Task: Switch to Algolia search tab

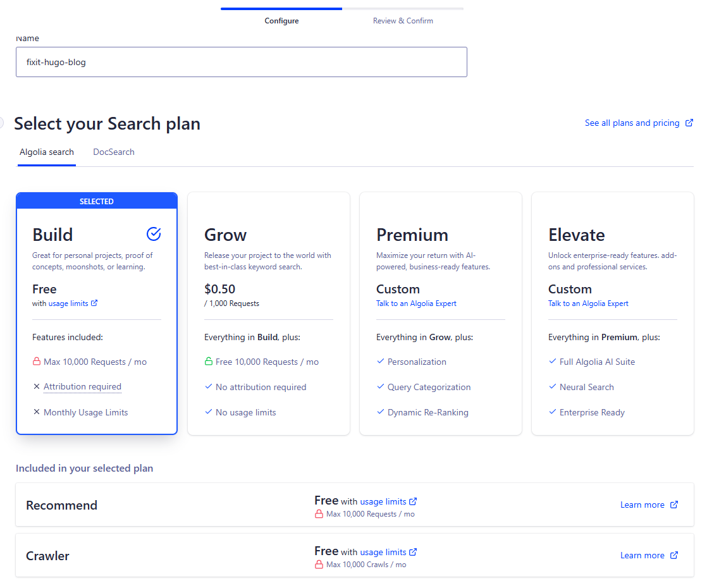Action: coord(46,152)
